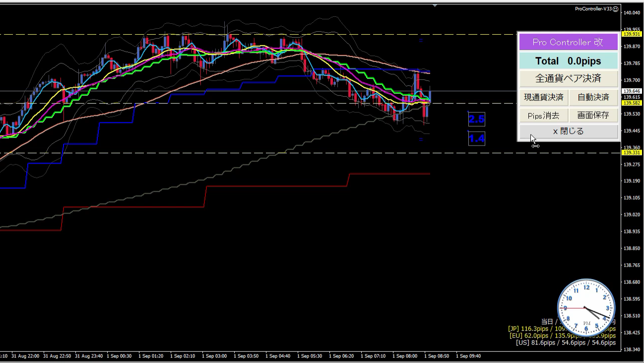Image resolution: width=644 pixels, height=363 pixels.
Task: Click the 139.646 current price label
Action: [632, 91]
